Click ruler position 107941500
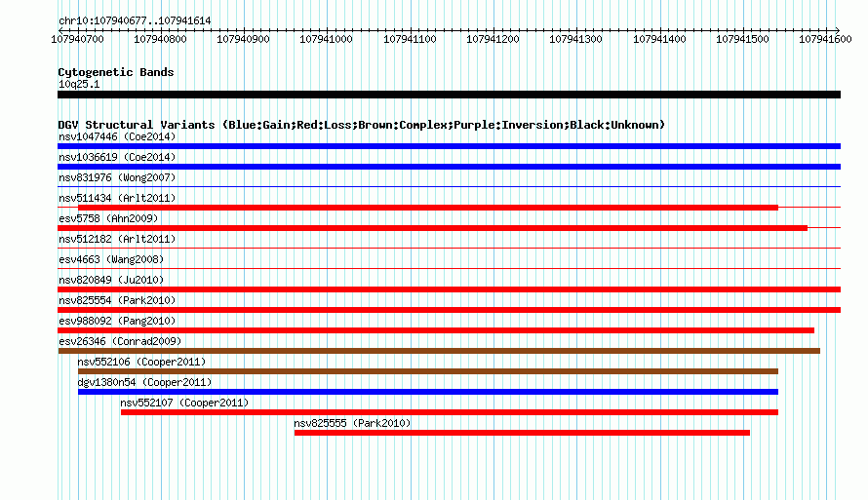This screenshot has width=868, height=500. 743,39
